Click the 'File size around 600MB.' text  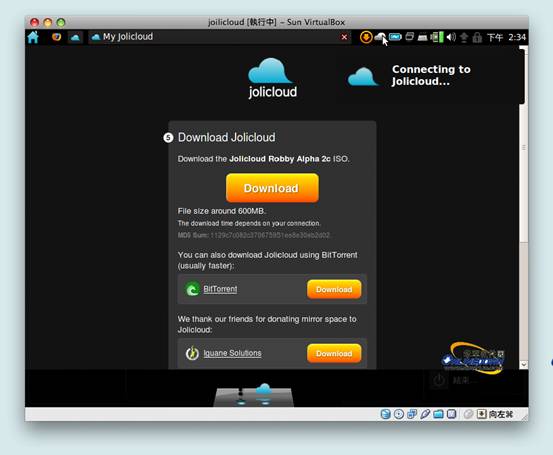click(x=221, y=211)
